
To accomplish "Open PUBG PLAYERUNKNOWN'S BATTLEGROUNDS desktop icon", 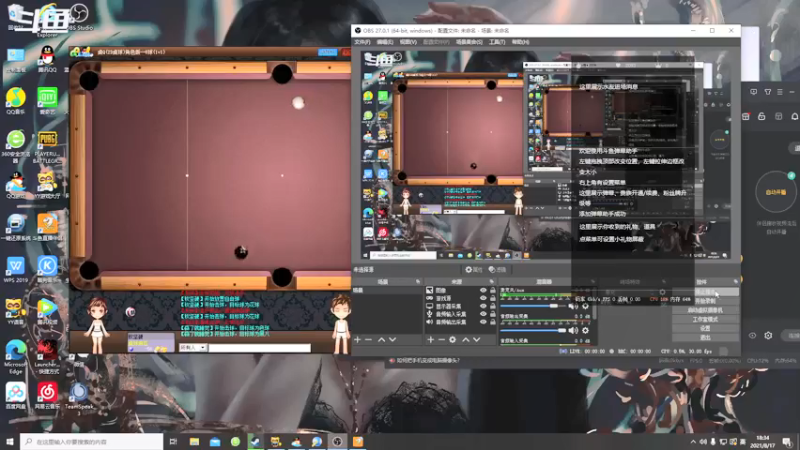I will click(47, 147).
